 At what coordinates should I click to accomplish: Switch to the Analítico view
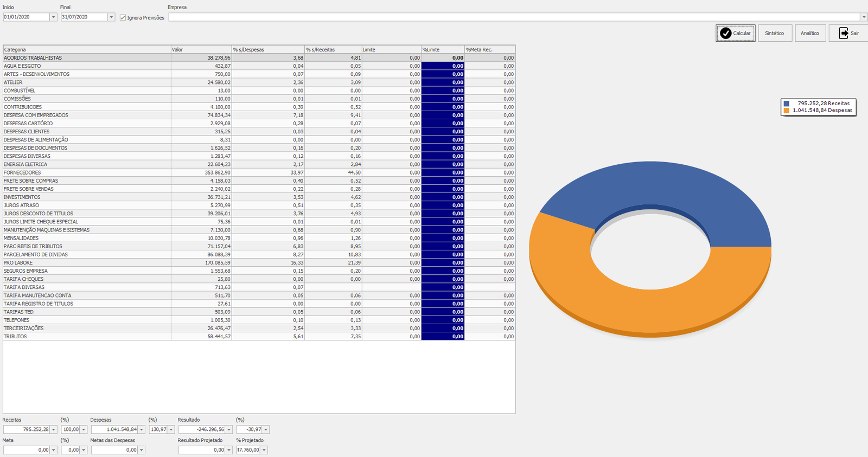[809, 33]
